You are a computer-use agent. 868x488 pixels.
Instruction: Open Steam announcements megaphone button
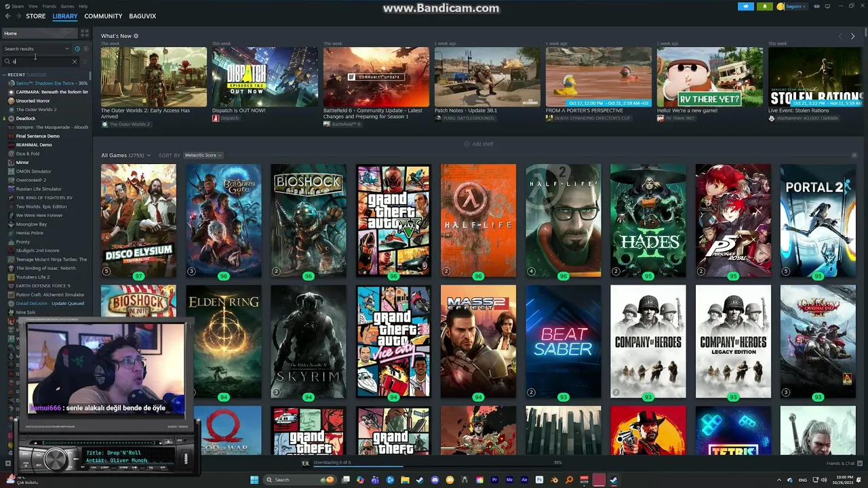click(x=745, y=6)
